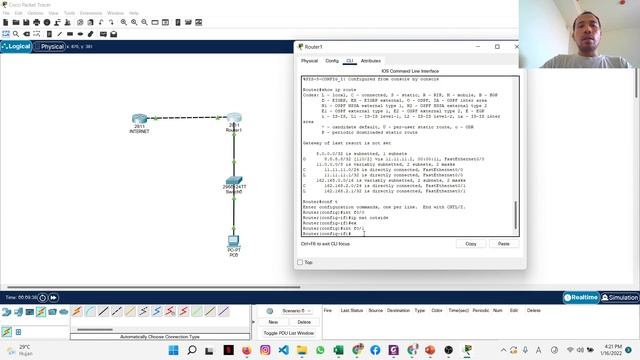This screenshot has height=360, width=640.
Task: Click the New scenario button
Action: [x=273, y=322]
